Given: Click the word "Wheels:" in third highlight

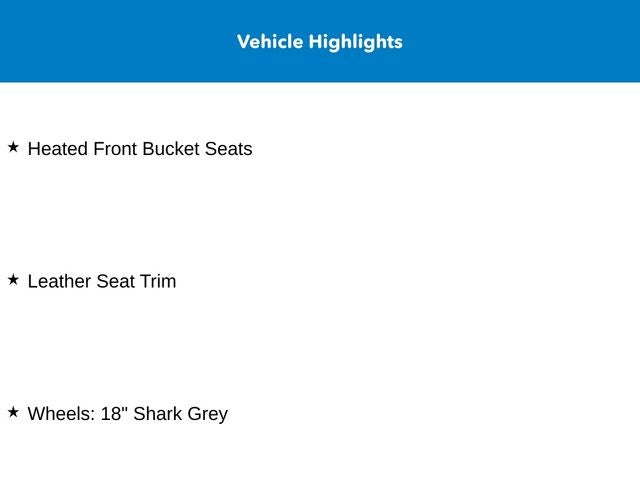Looking at the screenshot, I should click(61, 414).
